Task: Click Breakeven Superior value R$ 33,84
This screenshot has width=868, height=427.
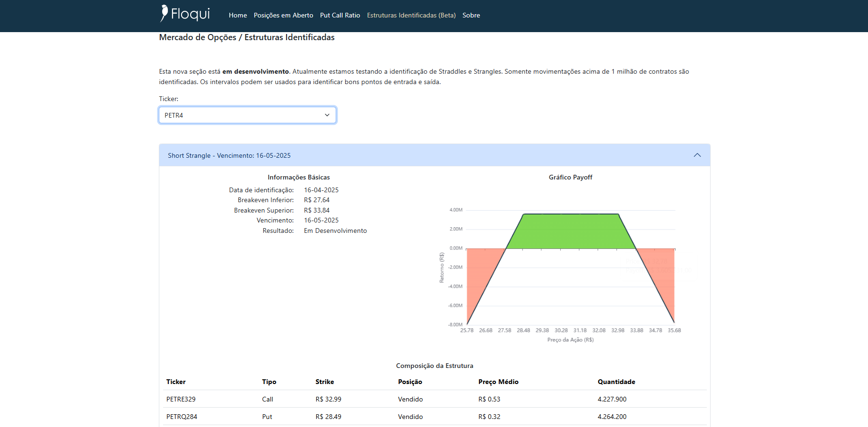Action: [x=317, y=210]
